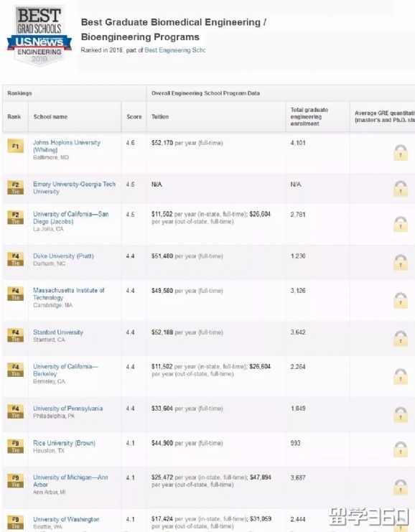
Task: Open Emory University-Georgia Tech link
Action: pos(74,187)
